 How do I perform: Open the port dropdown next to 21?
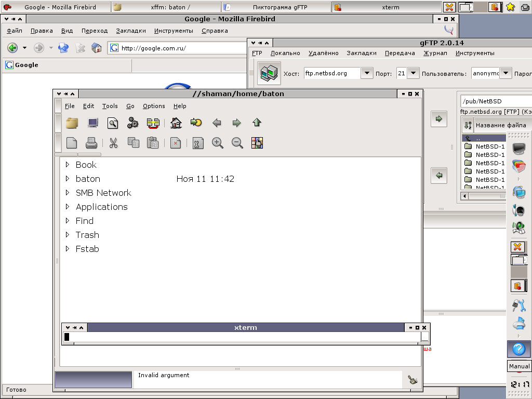click(414, 73)
